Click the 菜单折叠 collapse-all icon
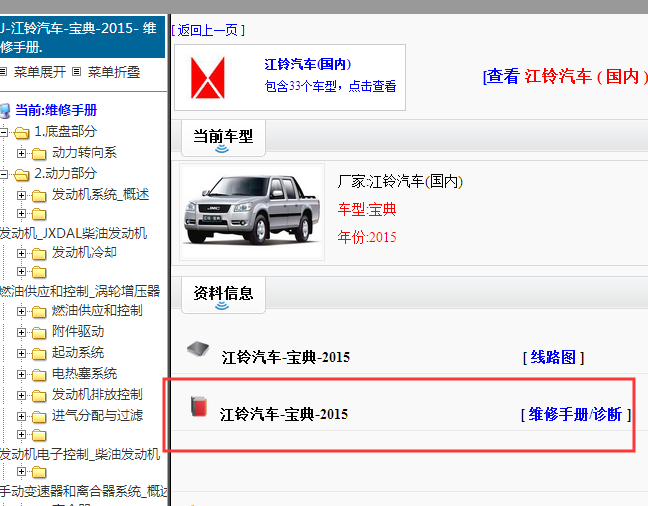The width and height of the screenshot is (648, 506). click(x=76, y=72)
